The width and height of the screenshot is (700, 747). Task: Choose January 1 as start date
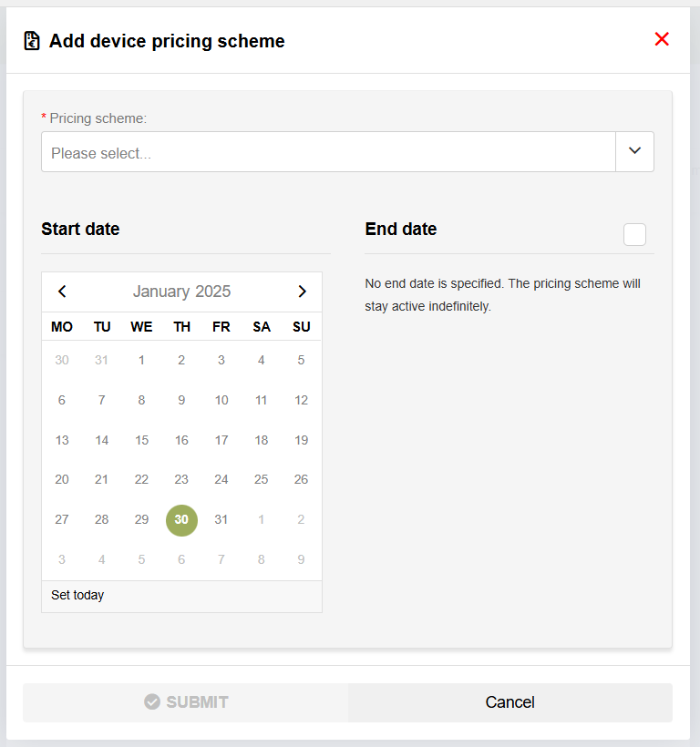(141, 360)
